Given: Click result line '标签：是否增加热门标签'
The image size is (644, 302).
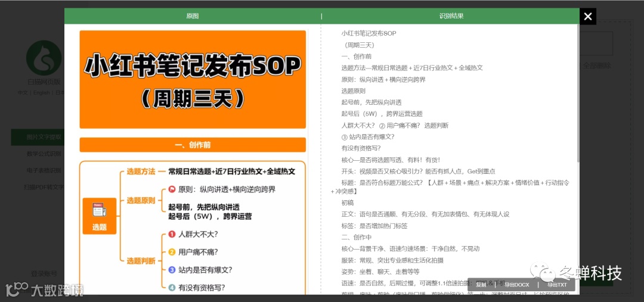Looking at the screenshot, I should click(374, 226).
